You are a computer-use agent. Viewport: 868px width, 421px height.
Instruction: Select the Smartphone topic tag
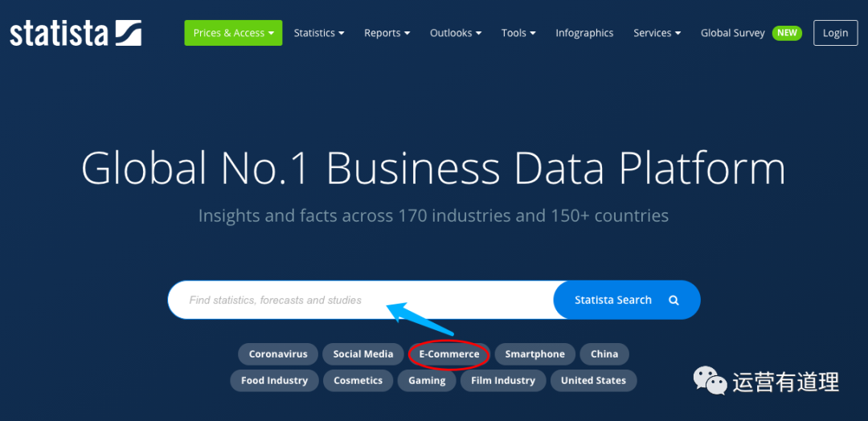[534, 354]
